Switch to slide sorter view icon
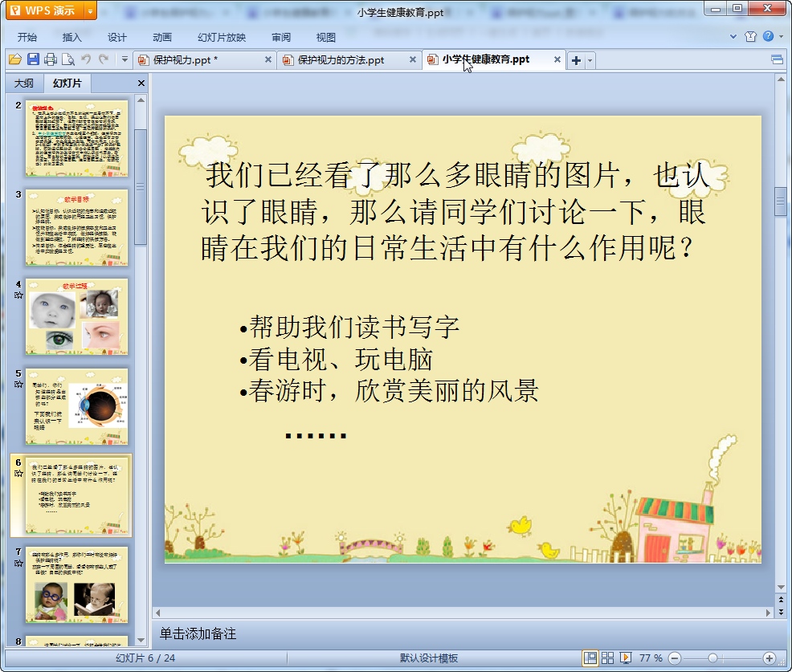 pos(607,658)
